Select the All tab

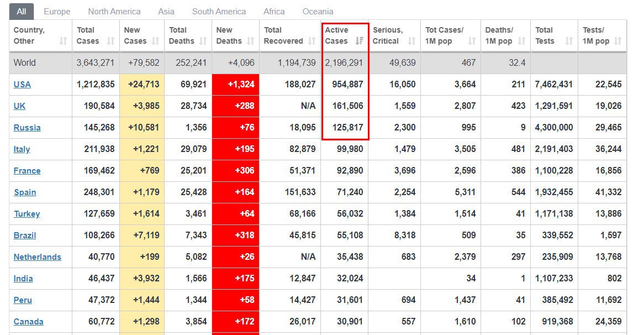[x=22, y=12]
